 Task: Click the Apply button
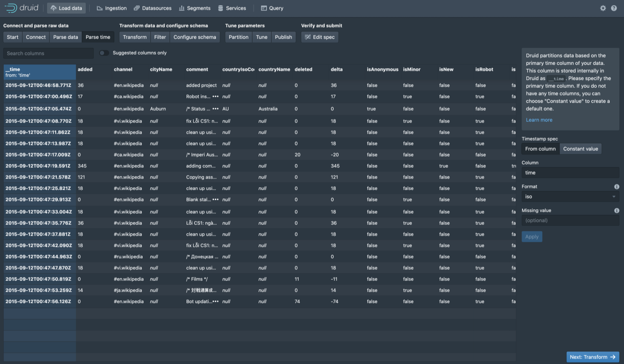532,237
